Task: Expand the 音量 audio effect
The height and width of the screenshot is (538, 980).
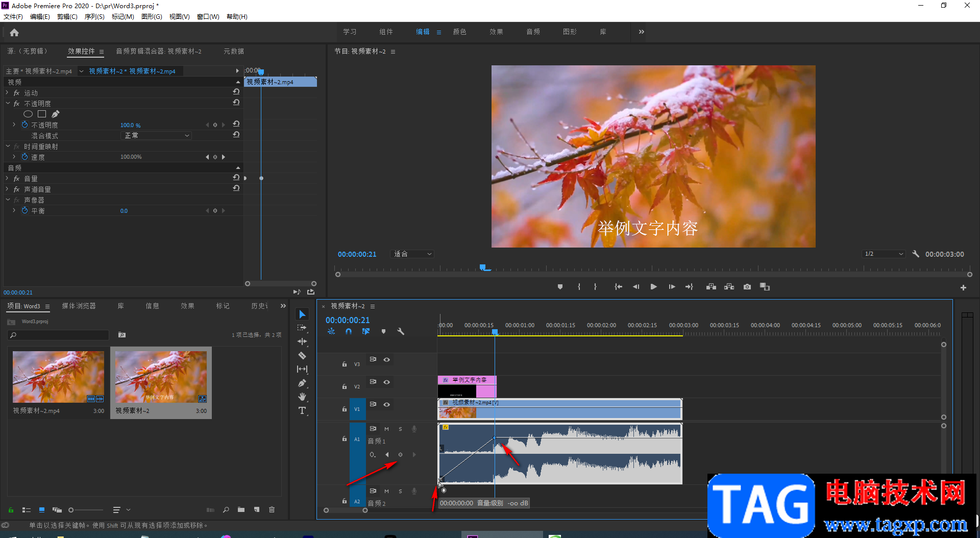Action: pos(7,179)
